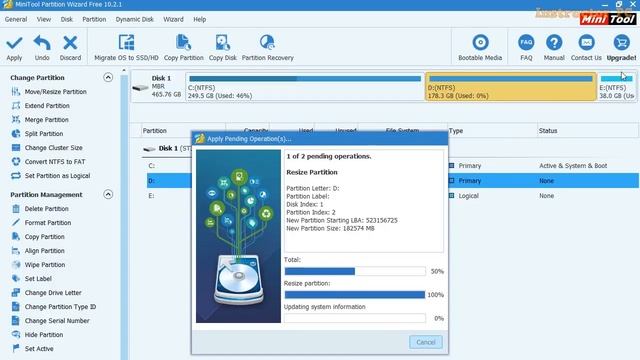
Task: Select the C: partition table row
Action: click(x=393, y=166)
